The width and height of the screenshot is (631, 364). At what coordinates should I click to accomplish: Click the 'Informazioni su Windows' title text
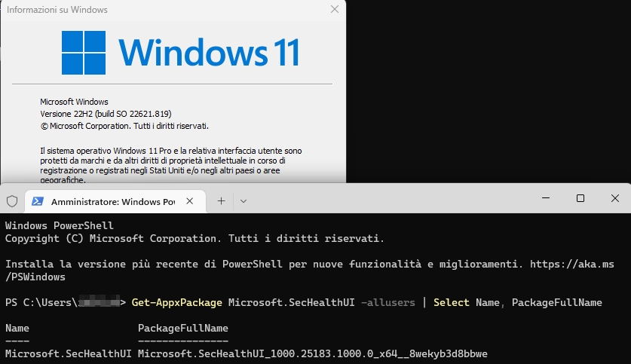[57, 10]
